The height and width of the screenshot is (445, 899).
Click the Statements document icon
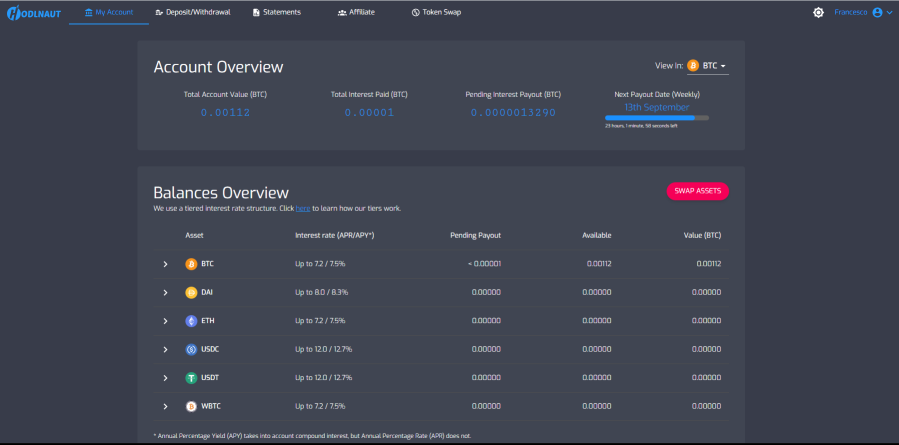coord(256,13)
